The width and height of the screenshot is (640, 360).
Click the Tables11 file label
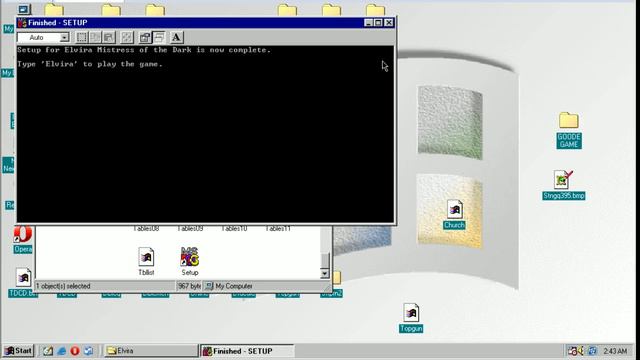pyautogui.click(x=278, y=229)
